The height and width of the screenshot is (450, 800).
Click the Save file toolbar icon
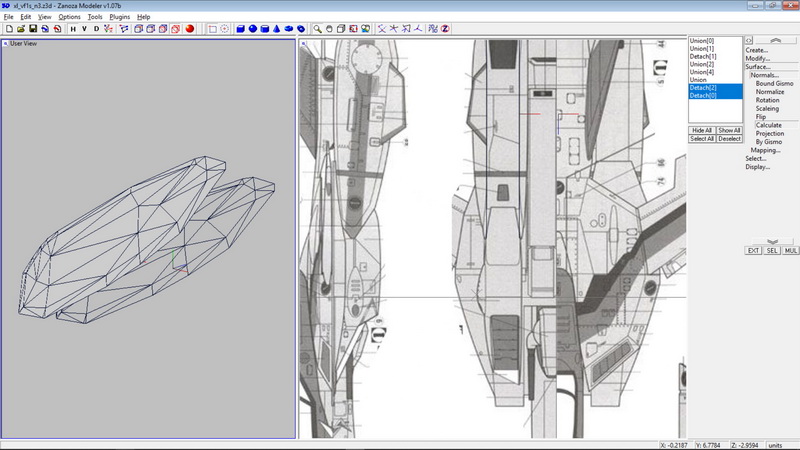coord(33,29)
